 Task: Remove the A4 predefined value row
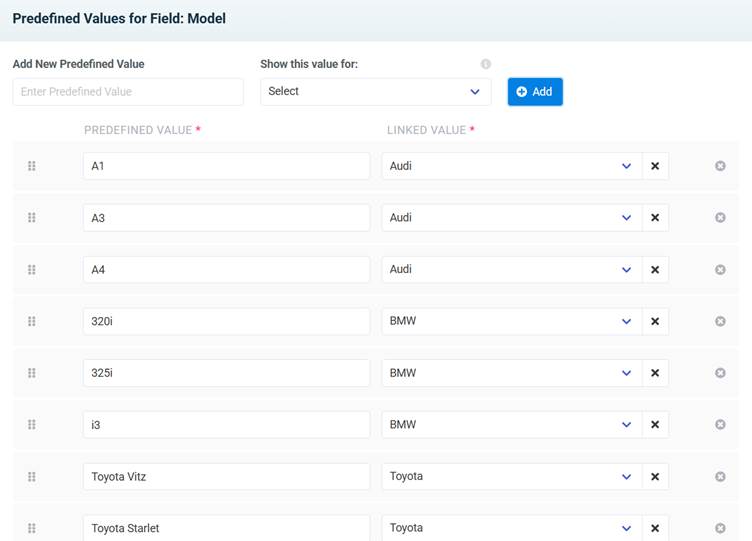click(720, 270)
